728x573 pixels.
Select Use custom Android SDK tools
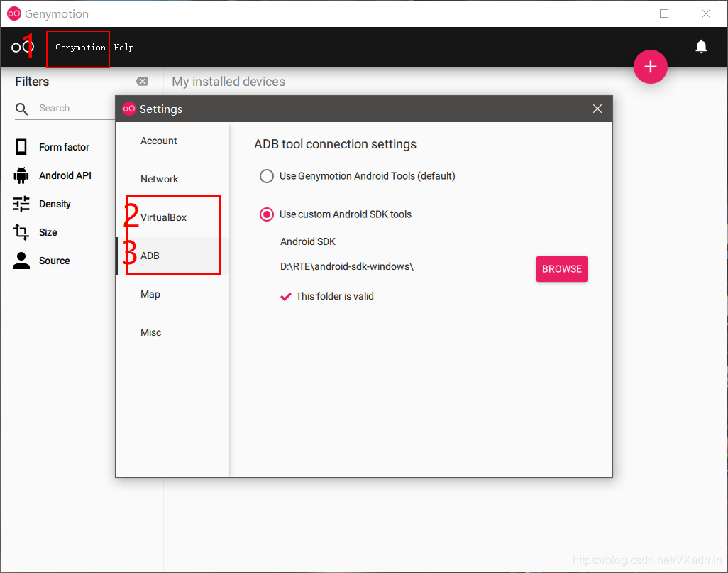click(x=267, y=214)
